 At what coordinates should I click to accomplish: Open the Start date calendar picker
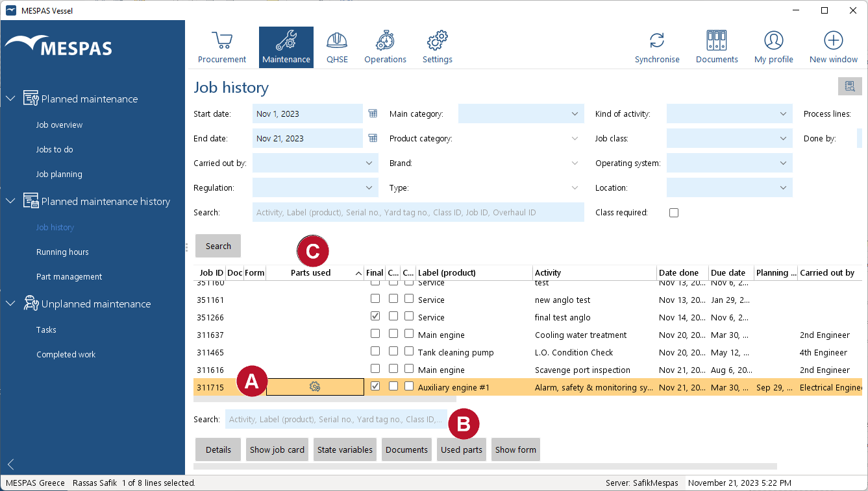[x=373, y=114]
